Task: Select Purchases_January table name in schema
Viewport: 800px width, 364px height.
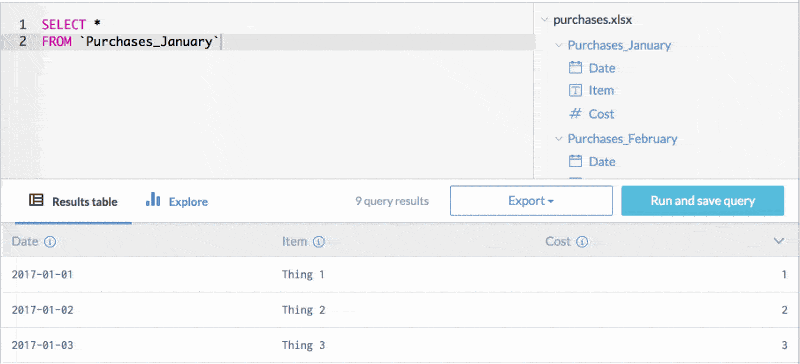Action: tap(619, 45)
